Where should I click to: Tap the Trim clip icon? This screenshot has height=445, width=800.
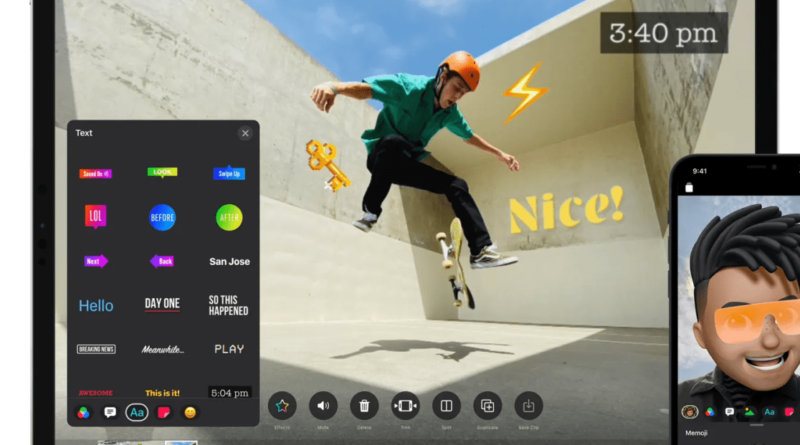405,406
